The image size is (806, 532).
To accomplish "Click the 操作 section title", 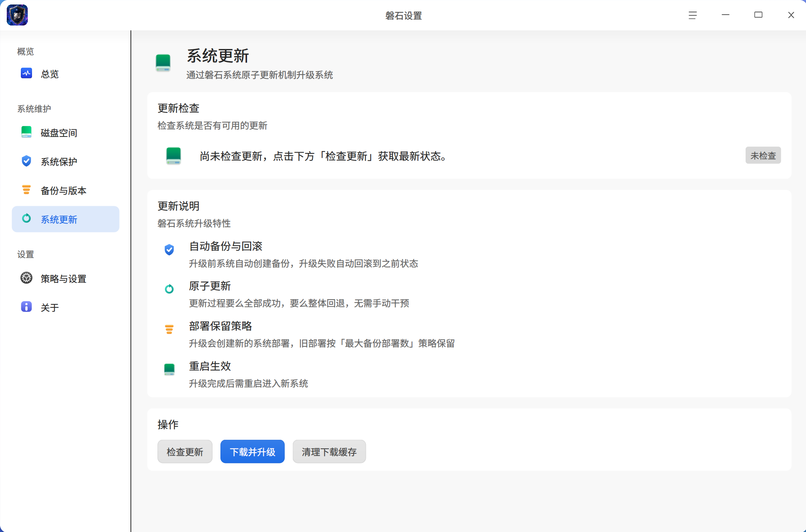I will [168, 424].
